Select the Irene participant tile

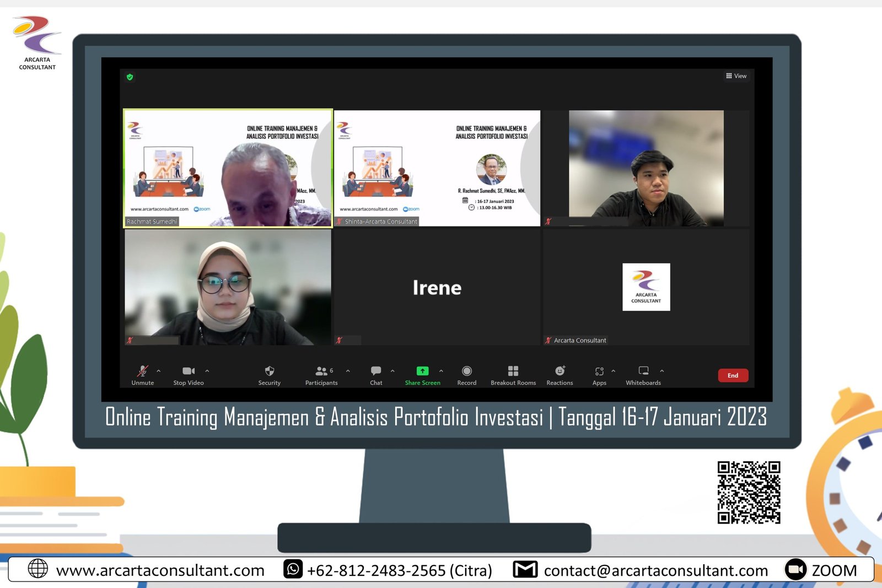(x=437, y=287)
